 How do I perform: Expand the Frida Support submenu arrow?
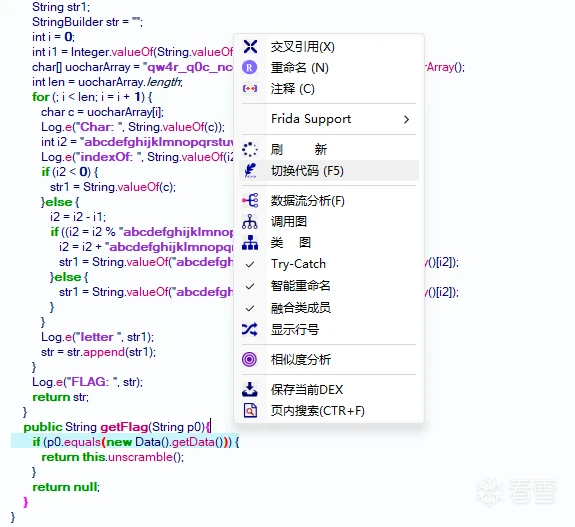pyautogui.click(x=406, y=120)
